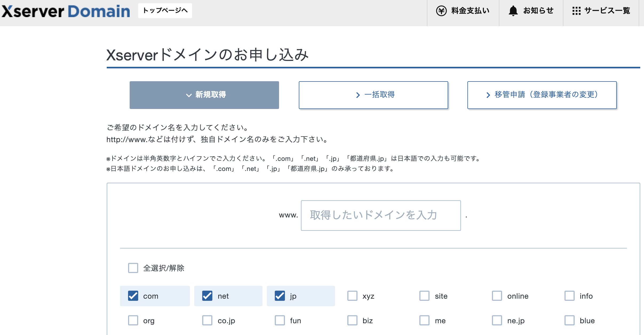Click the domain name input field
The height and width of the screenshot is (335, 644).
381,216
